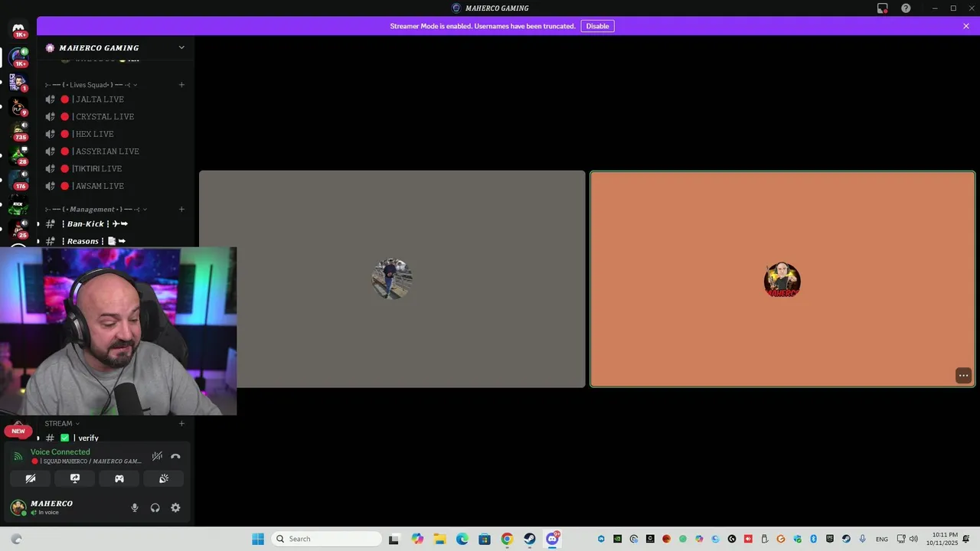This screenshot has width=980, height=551.
Task: Open Google Chrome from the taskbar
Action: (507, 539)
